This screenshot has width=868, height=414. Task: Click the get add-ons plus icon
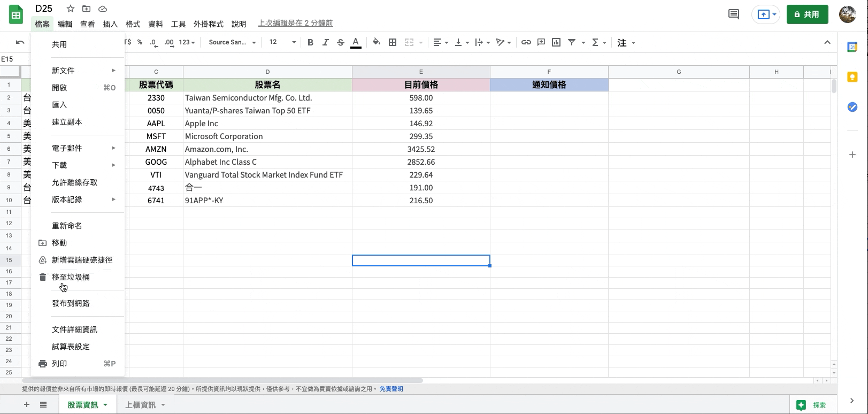click(x=852, y=155)
